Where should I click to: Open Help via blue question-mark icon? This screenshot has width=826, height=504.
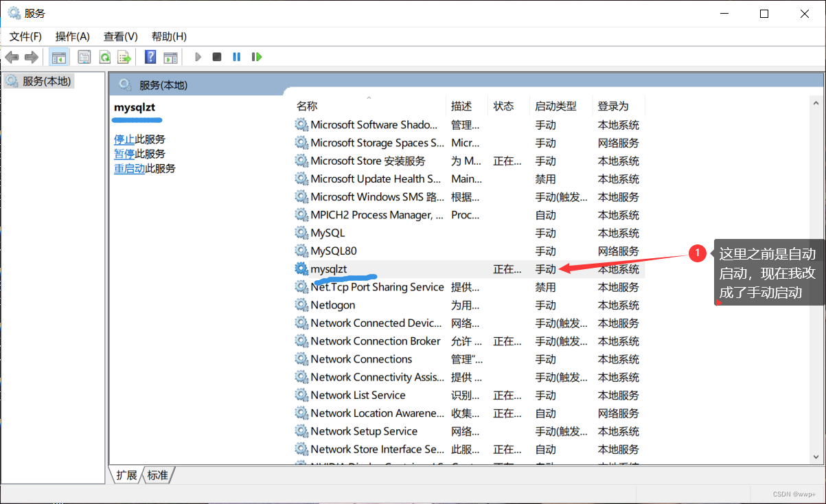(150, 57)
